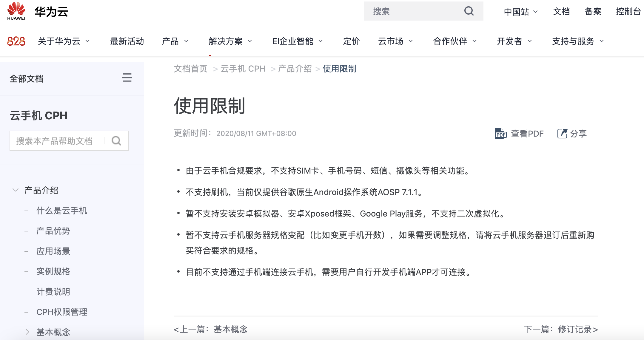The image size is (644, 340).
Task: Click the bullet about 手机端APP连接
Action: [329, 272]
